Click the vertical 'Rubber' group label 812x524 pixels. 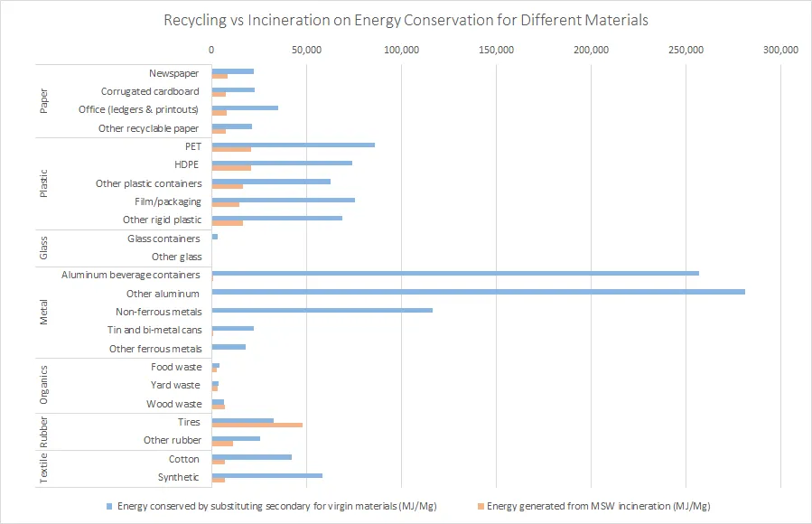(44, 432)
